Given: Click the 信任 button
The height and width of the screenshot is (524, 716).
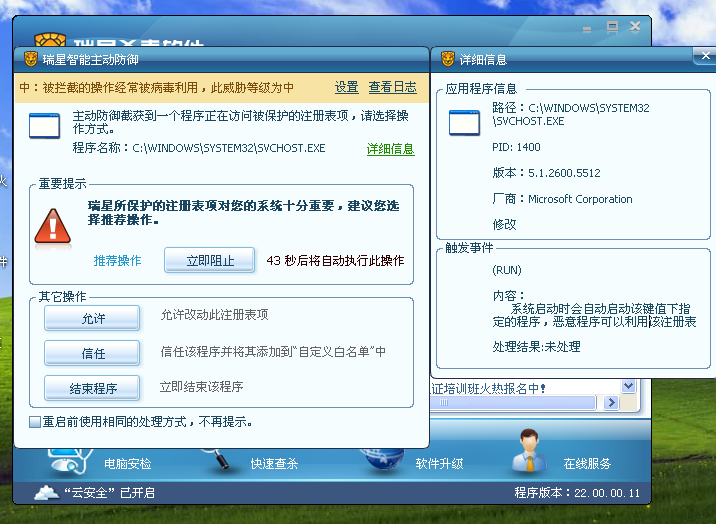Looking at the screenshot, I should point(92,353).
